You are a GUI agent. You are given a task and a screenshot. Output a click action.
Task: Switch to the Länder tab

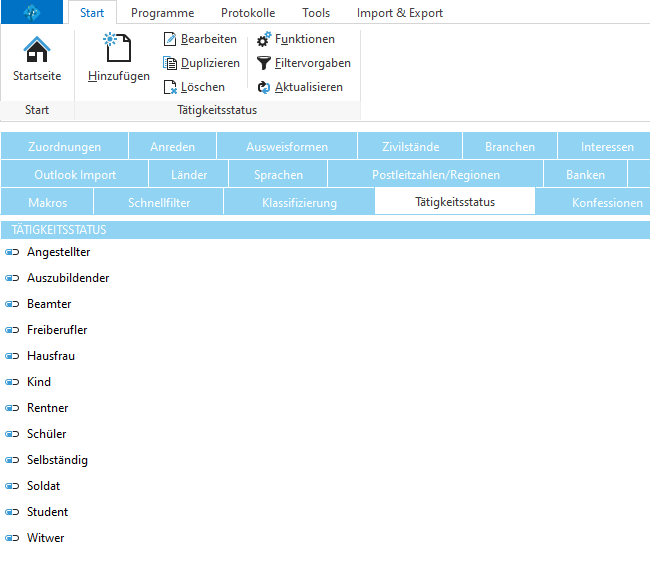point(189,174)
